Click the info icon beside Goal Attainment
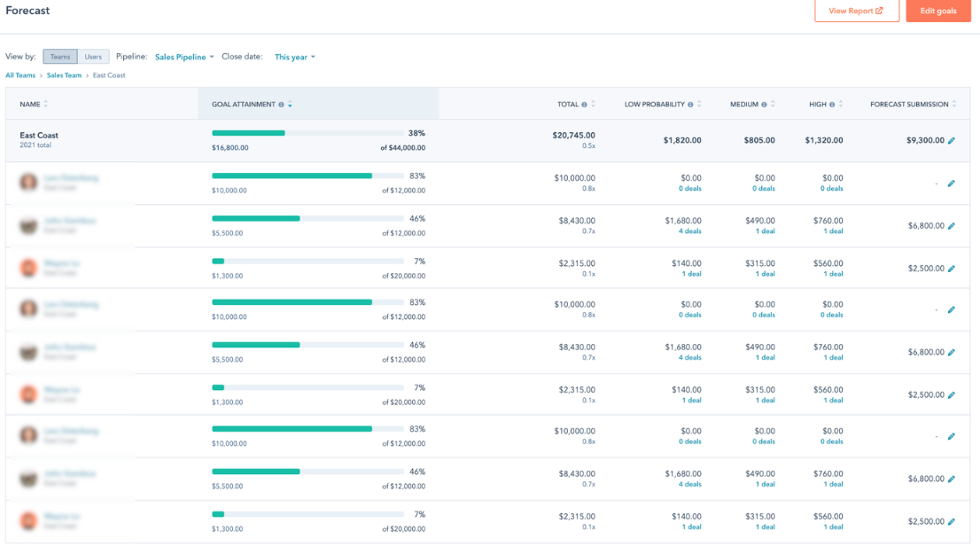The height and width of the screenshot is (554, 980). click(282, 105)
